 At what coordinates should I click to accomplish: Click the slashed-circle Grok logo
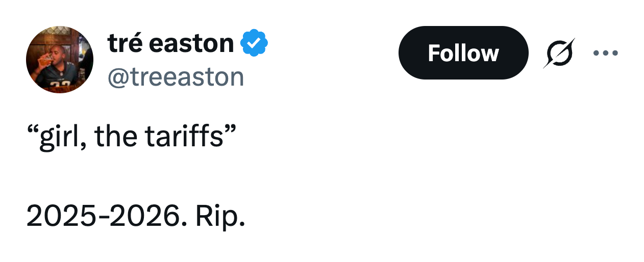(x=559, y=53)
